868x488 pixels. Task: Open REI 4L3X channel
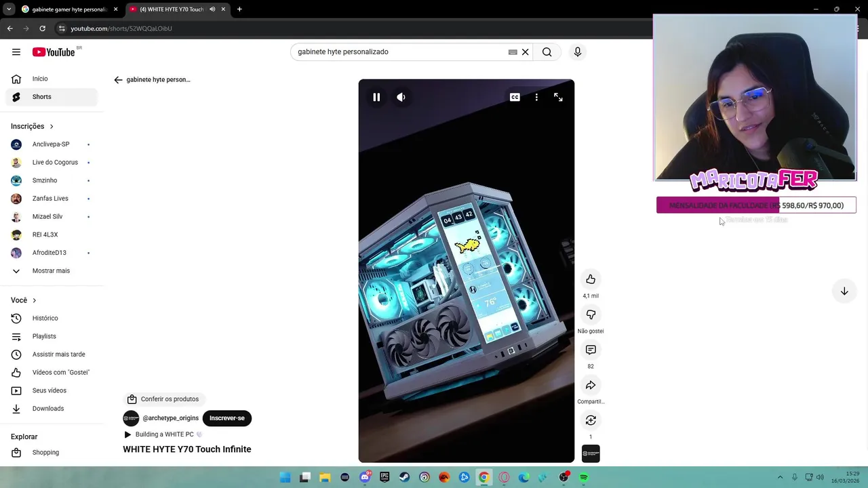click(52, 235)
